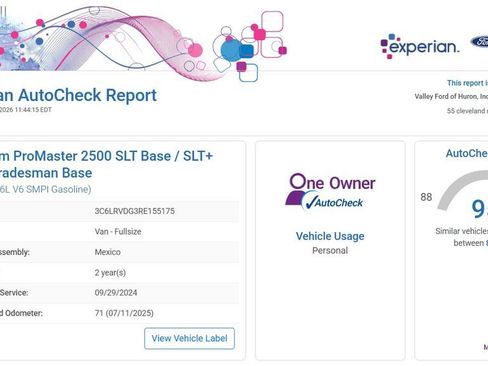Click the Vehicle Usage heading
The width and height of the screenshot is (488, 366).
tap(330, 236)
